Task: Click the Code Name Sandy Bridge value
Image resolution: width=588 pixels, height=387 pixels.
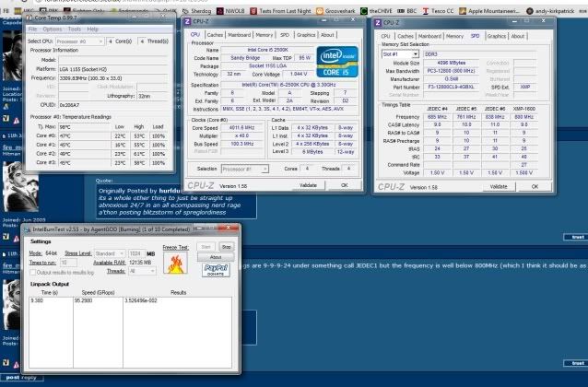Action: [x=245, y=58]
